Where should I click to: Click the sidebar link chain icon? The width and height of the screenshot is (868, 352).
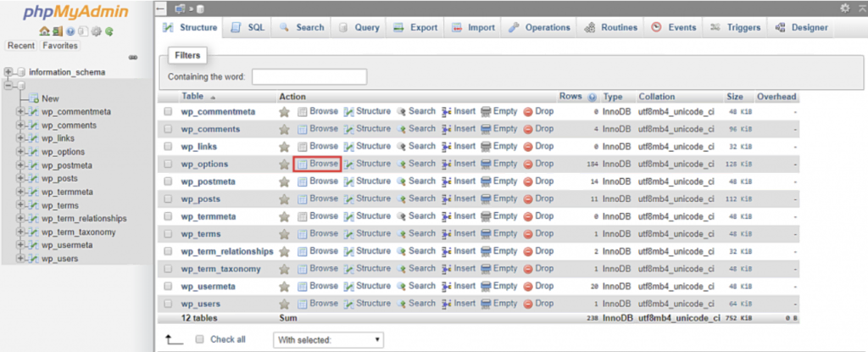[x=132, y=58]
